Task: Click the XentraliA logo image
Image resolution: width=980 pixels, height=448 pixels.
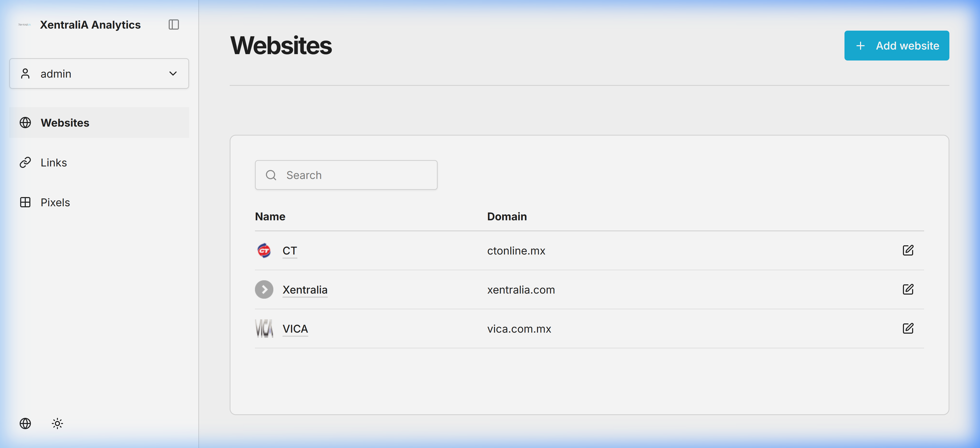Action: point(24,25)
